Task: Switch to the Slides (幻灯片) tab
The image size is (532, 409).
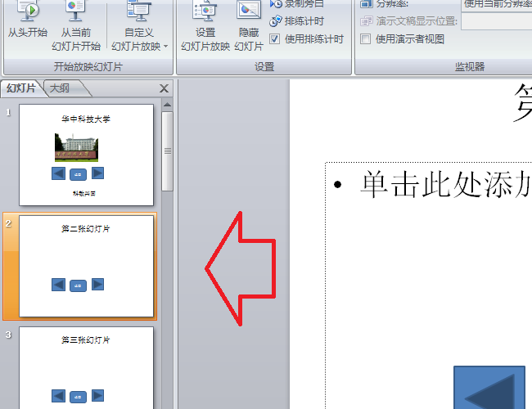Action: pyautogui.click(x=21, y=88)
